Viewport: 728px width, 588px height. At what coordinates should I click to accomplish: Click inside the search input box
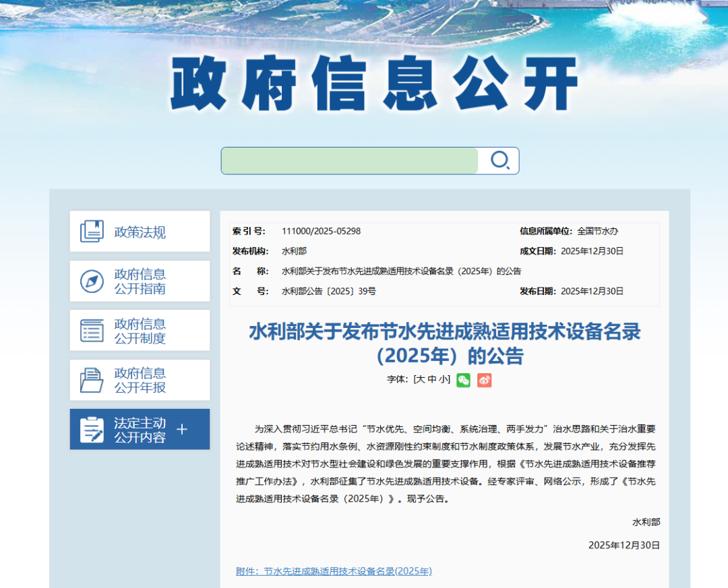coord(351,160)
